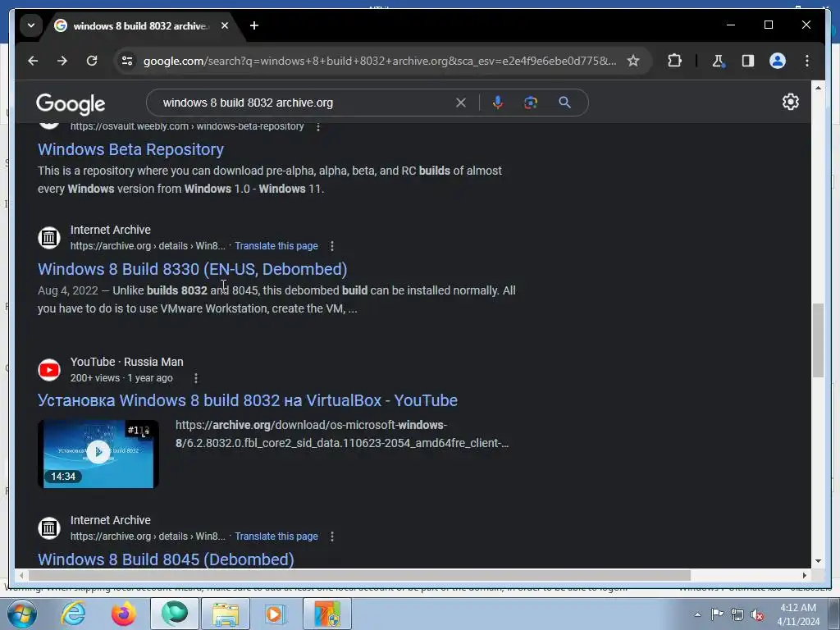The width and height of the screenshot is (840, 630).
Task: Open the media player taskbar icon
Action: [x=276, y=614]
